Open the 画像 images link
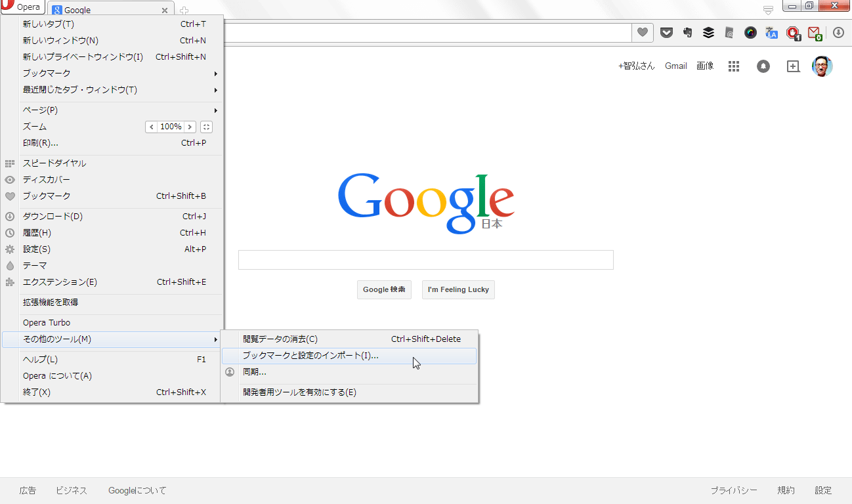Image resolution: width=852 pixels, height=504 pixels. [705, 66]
